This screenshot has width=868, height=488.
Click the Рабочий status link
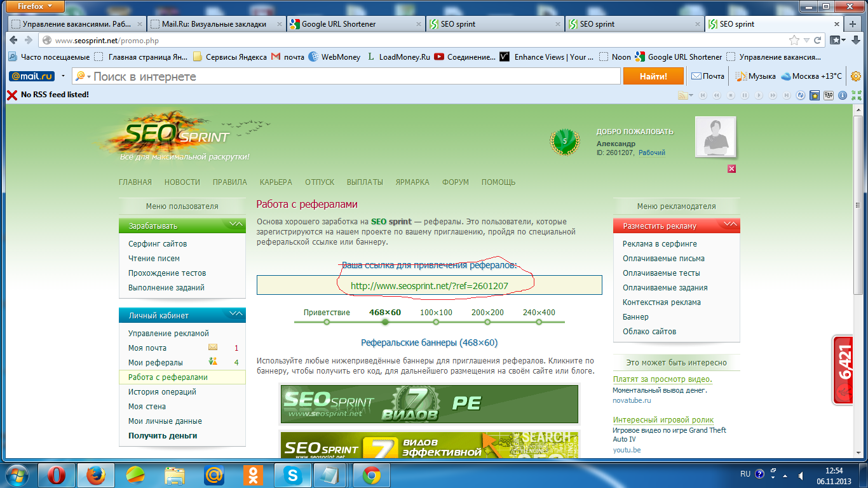(x=652, y=152)
